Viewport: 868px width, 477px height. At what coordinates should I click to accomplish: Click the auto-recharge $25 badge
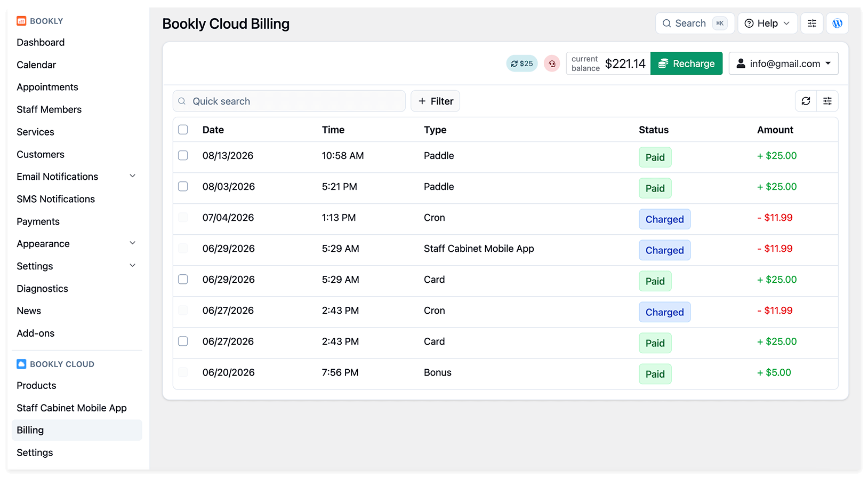click(522, 63)
